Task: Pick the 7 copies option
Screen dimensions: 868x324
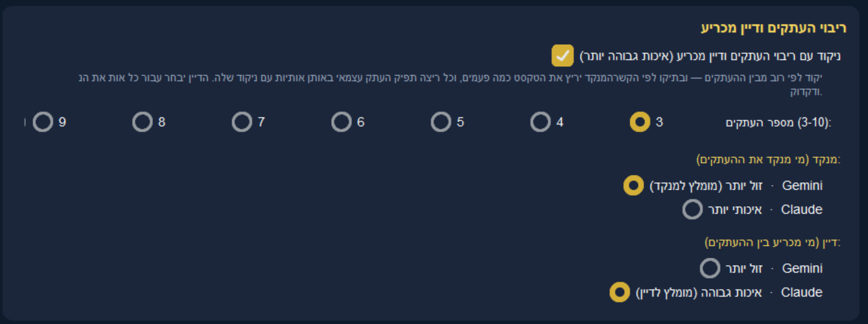Action: click(x=242, y=122)
